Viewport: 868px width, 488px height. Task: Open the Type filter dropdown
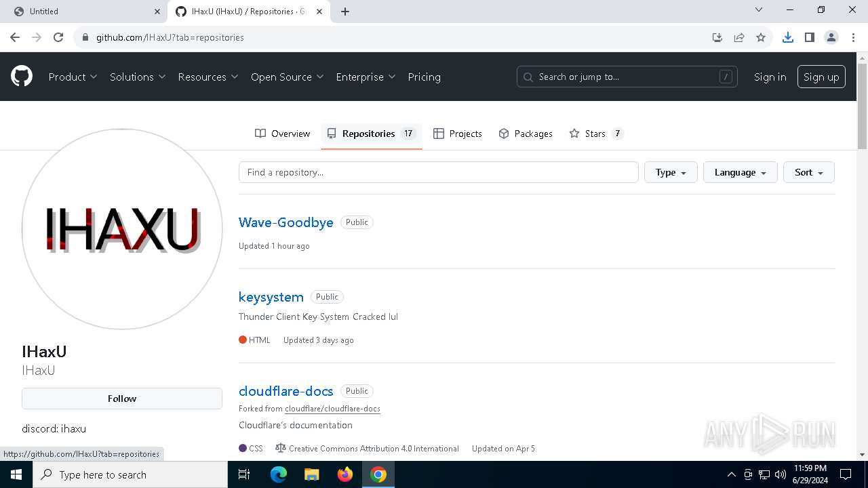[x=671, y=172]
